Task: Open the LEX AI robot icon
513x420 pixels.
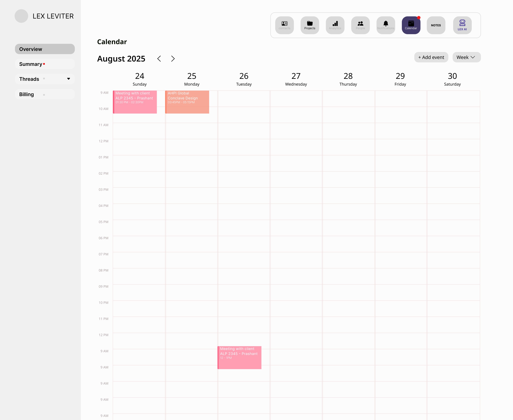Action: (x=462, y=25)
